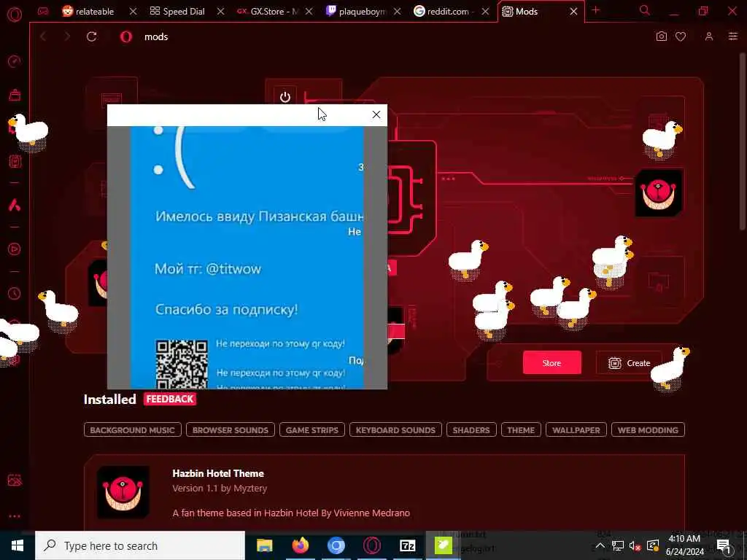The width and height of the screenshot is (747, 560).
Task: Open the Windows Start menu
Action: pyautogui.click(x=18, y=545)
